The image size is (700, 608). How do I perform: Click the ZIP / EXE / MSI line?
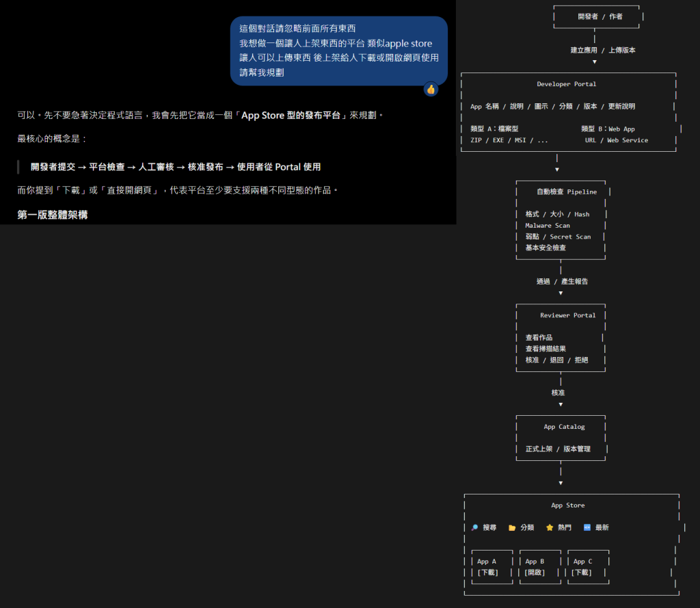coord(509,140)
